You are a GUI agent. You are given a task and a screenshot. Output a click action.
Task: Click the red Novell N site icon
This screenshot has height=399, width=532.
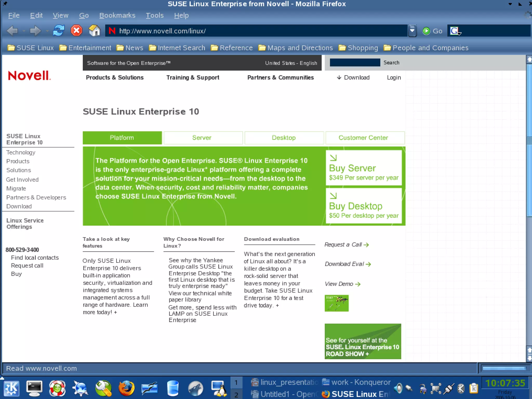112,31
